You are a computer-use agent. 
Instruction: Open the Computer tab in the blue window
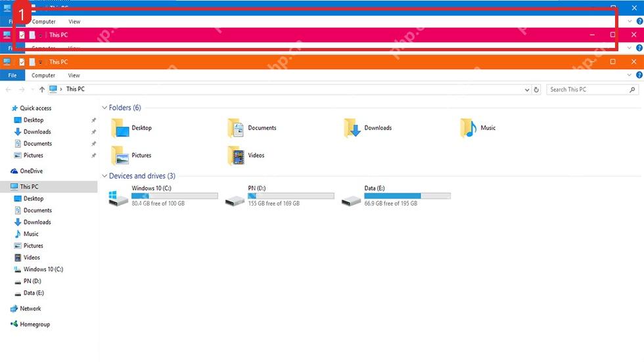click(x=43, y=22)
